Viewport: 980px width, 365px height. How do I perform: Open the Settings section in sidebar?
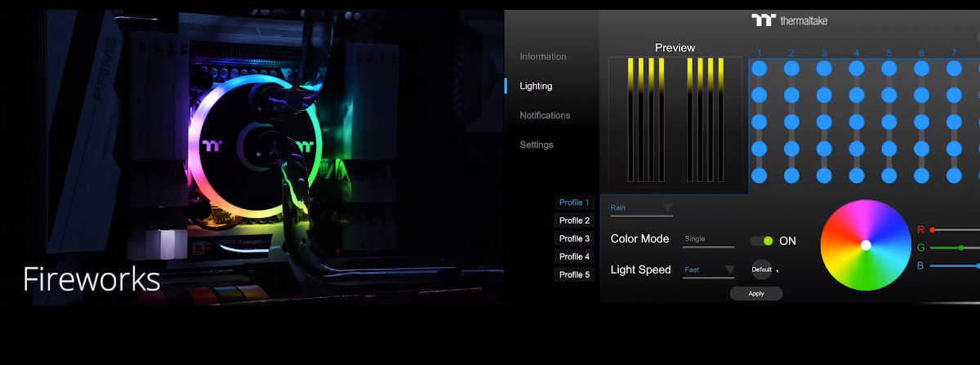pos(537,145)
